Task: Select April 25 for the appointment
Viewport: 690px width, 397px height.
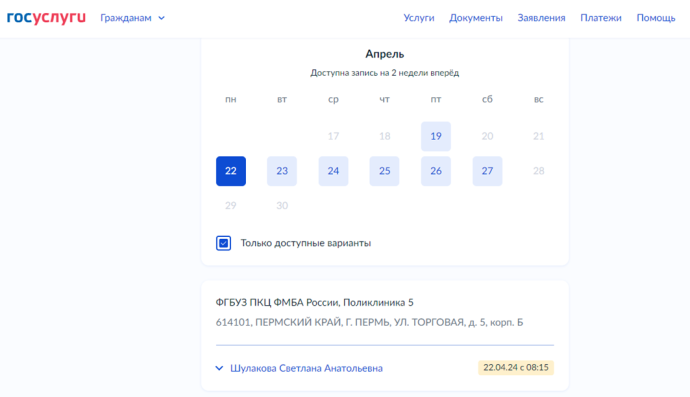Action: tap(385, 171)
